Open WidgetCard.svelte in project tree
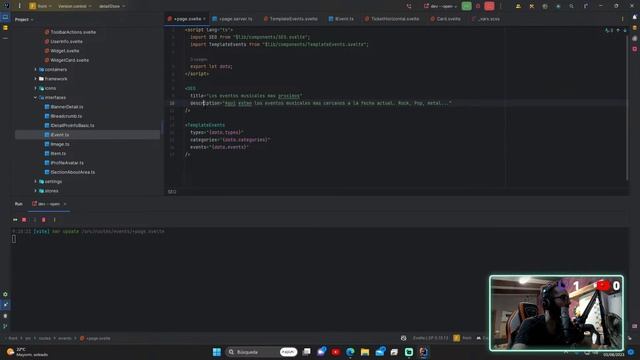The height and width of the screenshot is (360, 640). pos(69,60)
